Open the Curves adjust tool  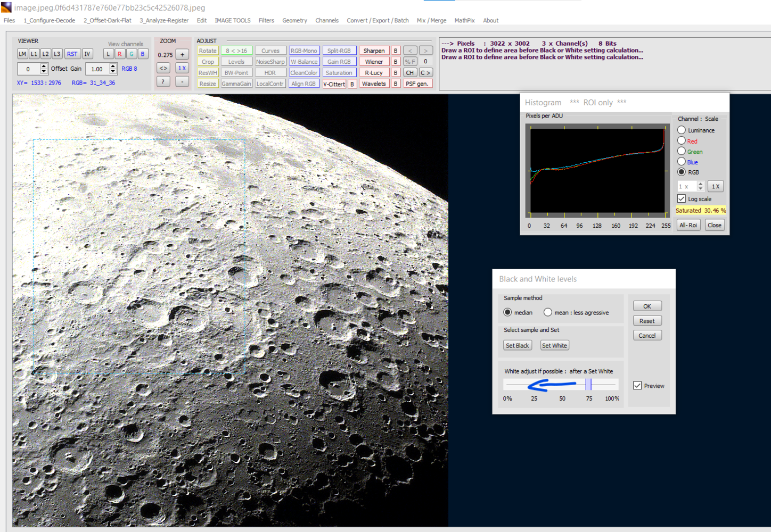(270, 51)
